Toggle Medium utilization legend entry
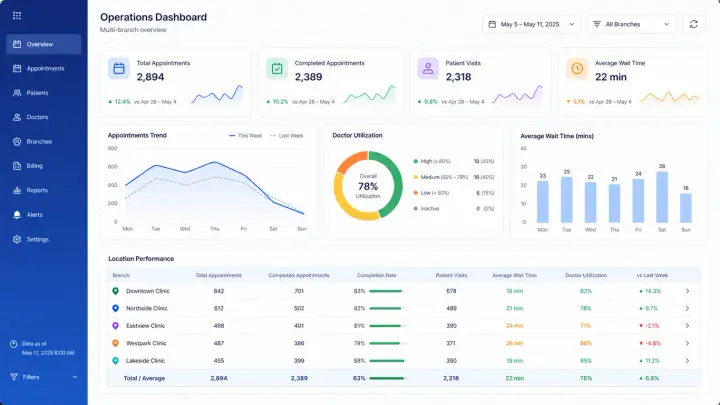 (x=454, y=177)
